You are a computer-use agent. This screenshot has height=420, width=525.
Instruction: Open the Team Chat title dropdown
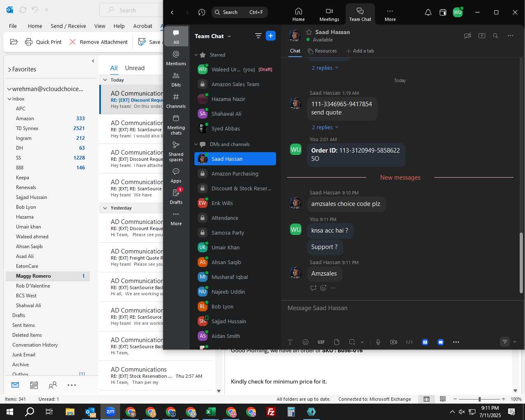(x=229, y=36)
